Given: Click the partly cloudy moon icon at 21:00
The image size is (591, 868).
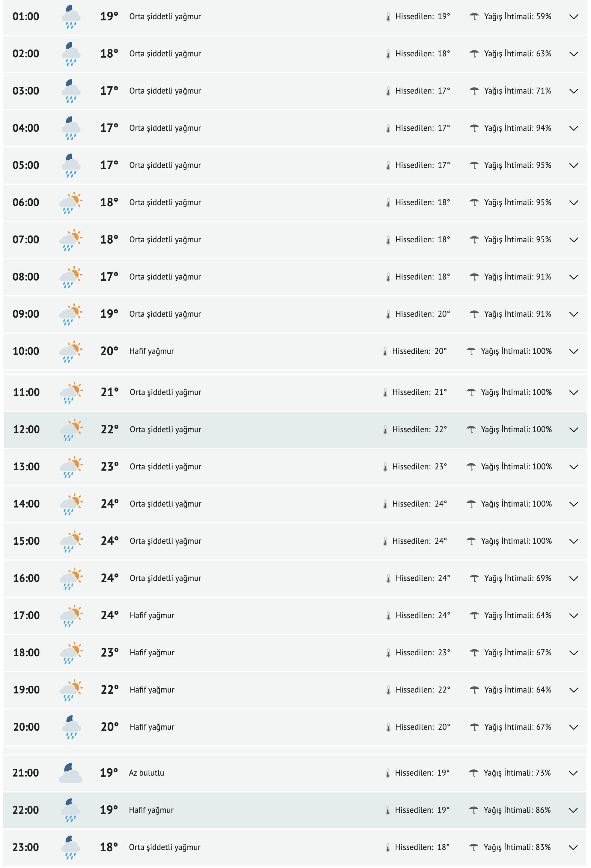Looking at the screenshot, I should 70,773.
